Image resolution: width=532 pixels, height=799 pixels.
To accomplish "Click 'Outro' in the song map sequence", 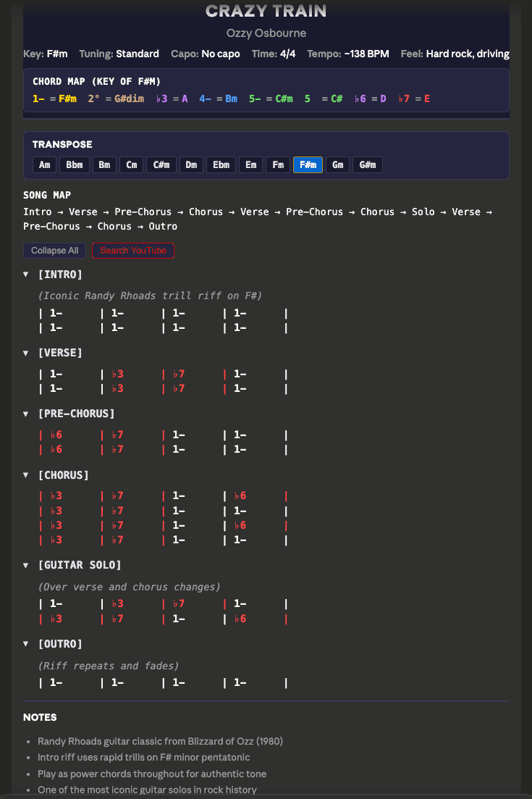I will point(163,226).
